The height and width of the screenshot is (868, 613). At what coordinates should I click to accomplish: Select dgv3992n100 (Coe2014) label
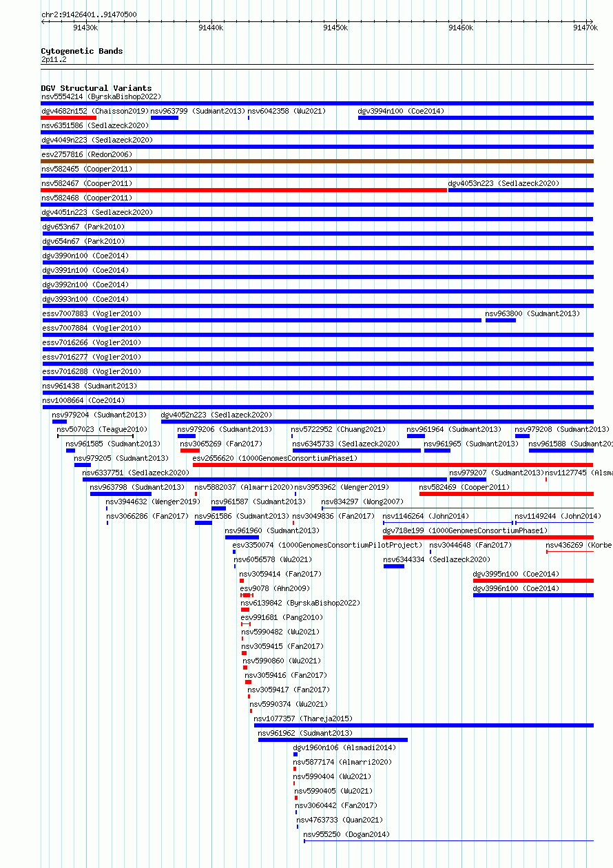(85, 285)
